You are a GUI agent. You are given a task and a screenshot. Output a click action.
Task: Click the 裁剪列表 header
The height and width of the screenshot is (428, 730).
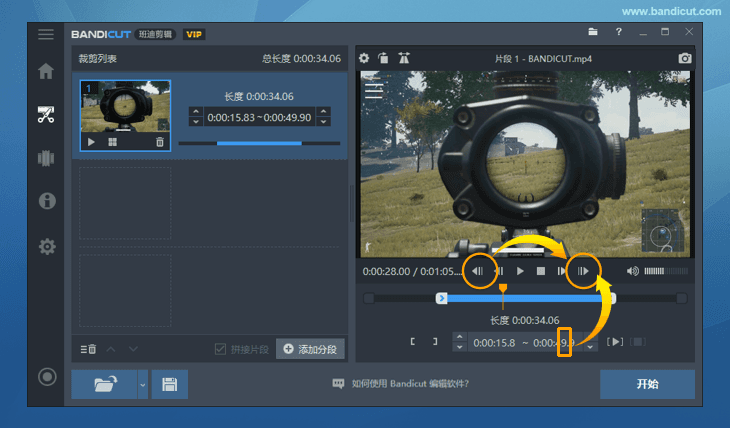[x=97, y=59]
